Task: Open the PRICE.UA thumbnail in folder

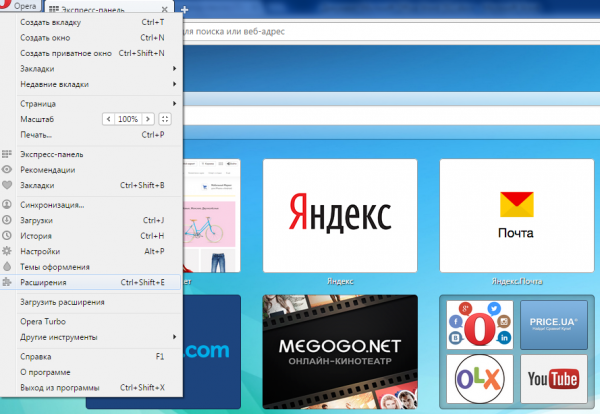Action: point(554,325)
